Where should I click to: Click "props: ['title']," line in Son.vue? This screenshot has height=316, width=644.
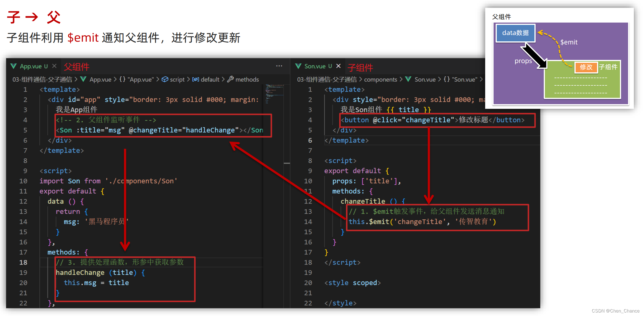point(367,181)
